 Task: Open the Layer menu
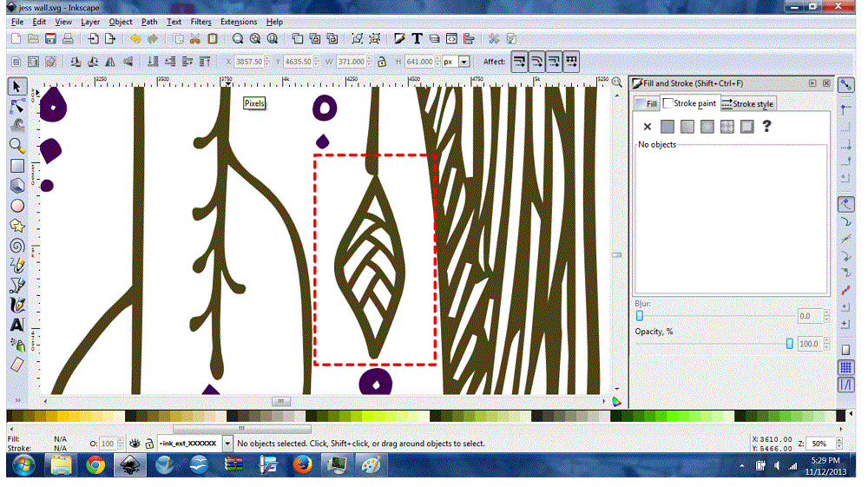[x=90, y=22]
